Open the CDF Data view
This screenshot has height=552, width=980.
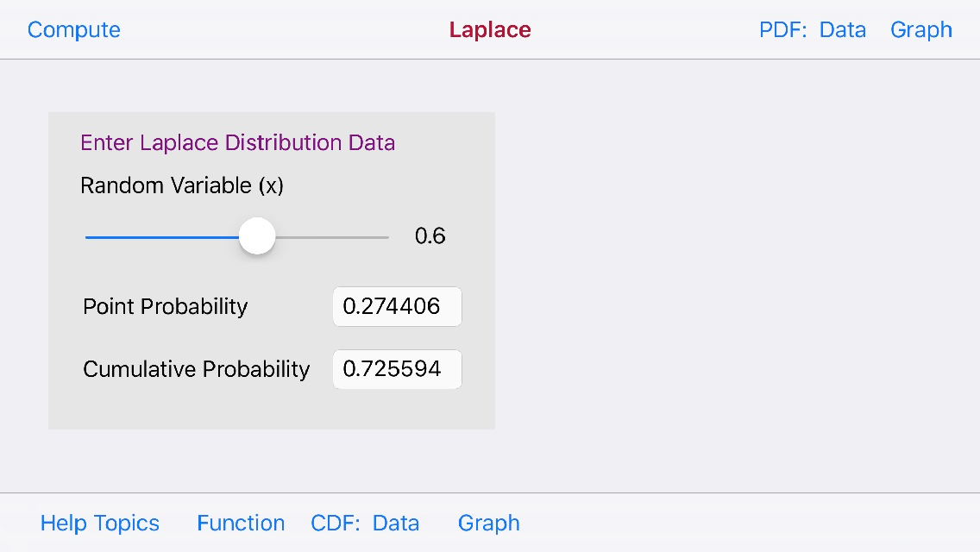coord(396,523)
